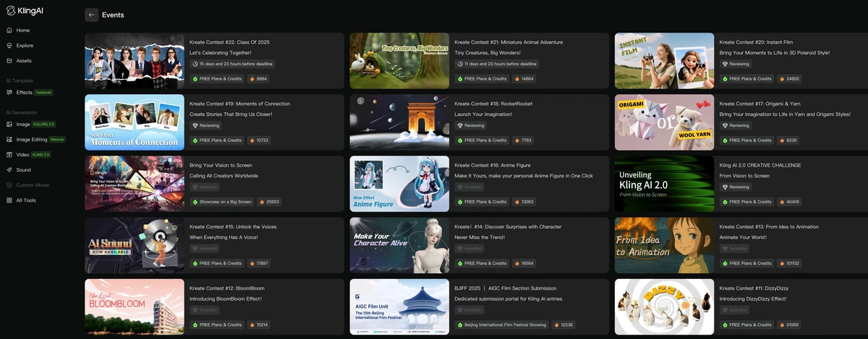
Task: Open Kreate Contest #21: Miniature Animal Adventure
Action: pos(509,42)
